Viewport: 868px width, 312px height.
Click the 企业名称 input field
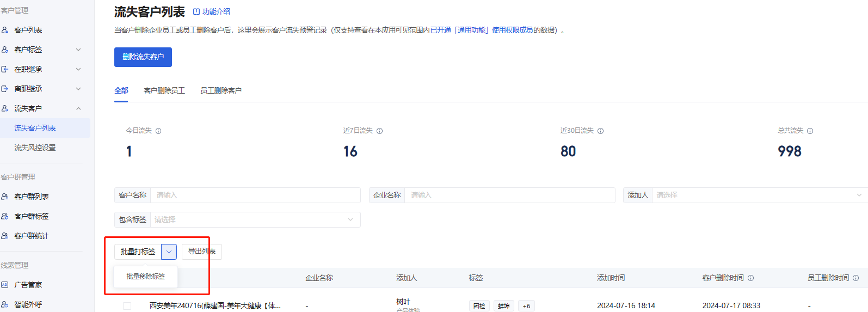pyautogui.click(x=510, y=195)
